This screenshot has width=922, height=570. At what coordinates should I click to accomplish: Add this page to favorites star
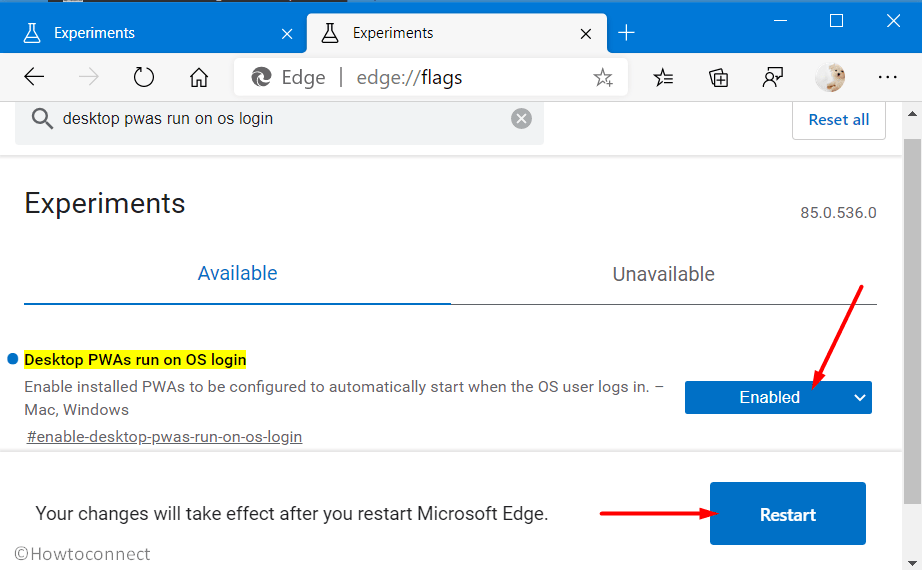(x=603, y=77)
